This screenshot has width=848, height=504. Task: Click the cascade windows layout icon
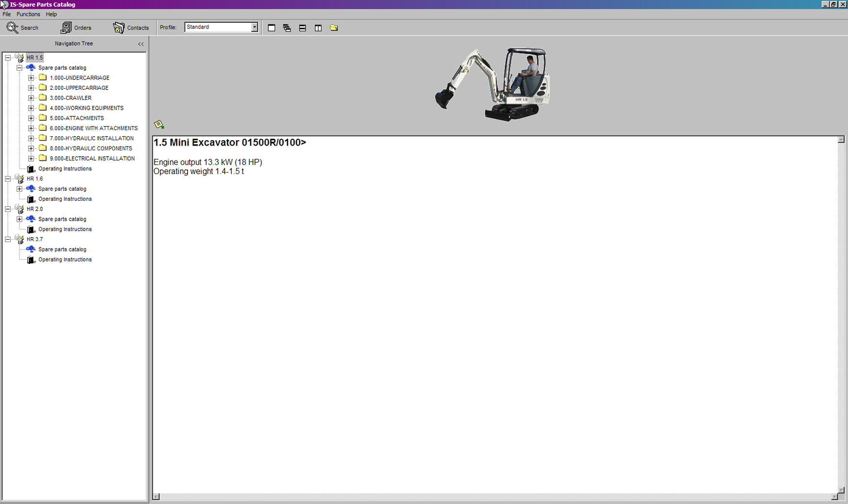[x=287, y=28]
